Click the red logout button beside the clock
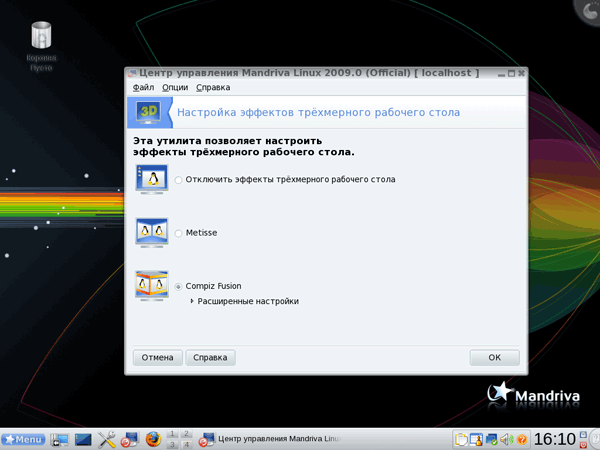Viewport: 600px width, 450px height. coord(583,444)
